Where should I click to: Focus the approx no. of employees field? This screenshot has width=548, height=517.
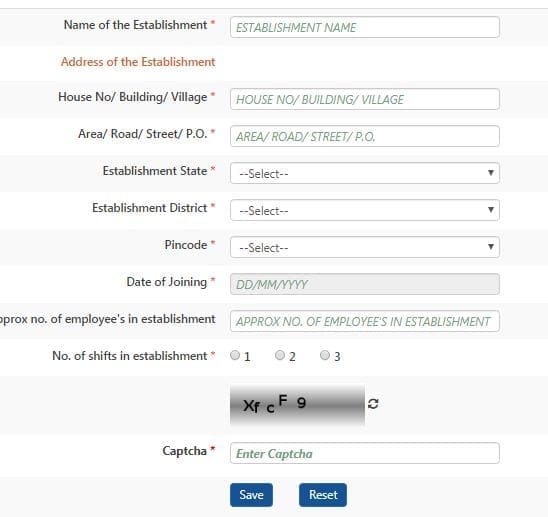[x=365, y=321]
